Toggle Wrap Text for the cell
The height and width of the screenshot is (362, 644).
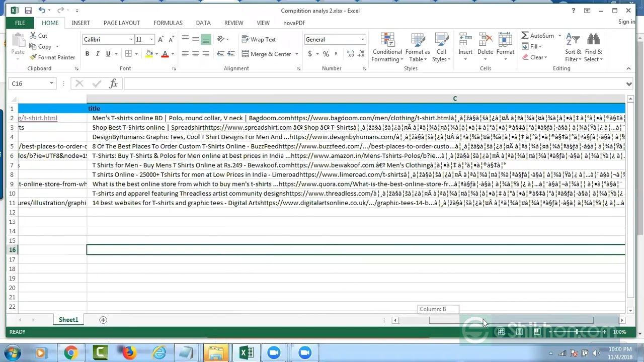point(259,40)
